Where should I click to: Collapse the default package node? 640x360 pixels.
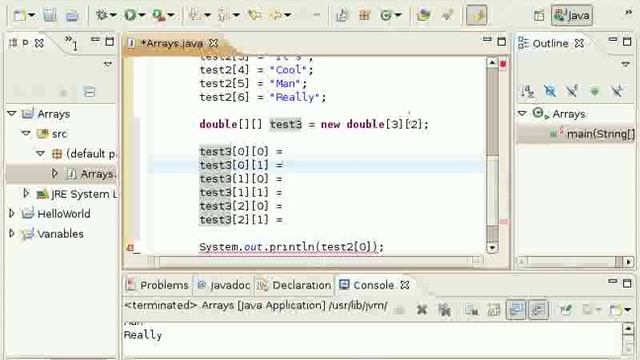[x=40, y=153]
